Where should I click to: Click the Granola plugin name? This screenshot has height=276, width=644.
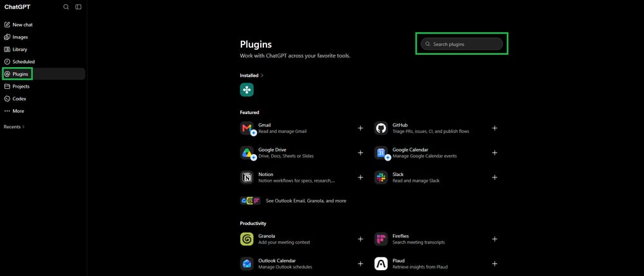click(x=267, y=236)
